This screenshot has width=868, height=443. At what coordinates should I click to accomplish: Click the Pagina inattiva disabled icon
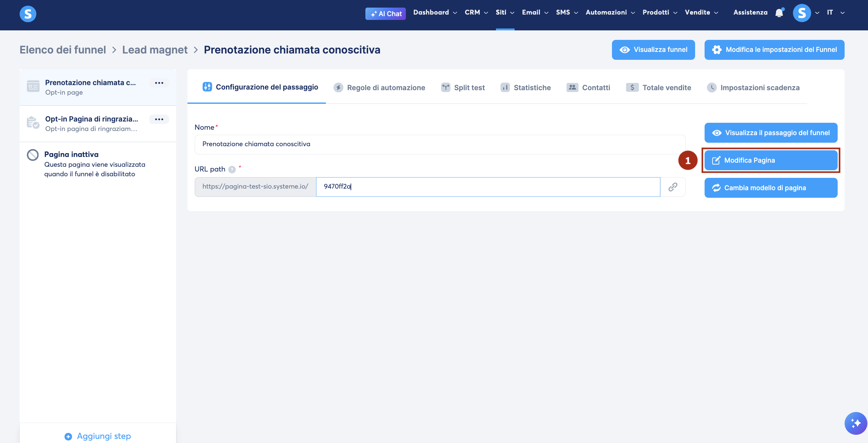(x=33, y=155)
